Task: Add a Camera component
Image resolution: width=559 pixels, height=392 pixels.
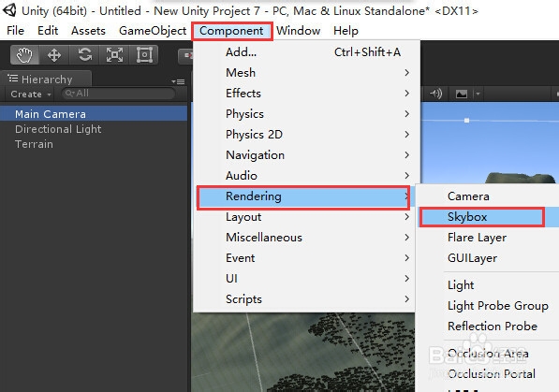Action: (489, 196)
